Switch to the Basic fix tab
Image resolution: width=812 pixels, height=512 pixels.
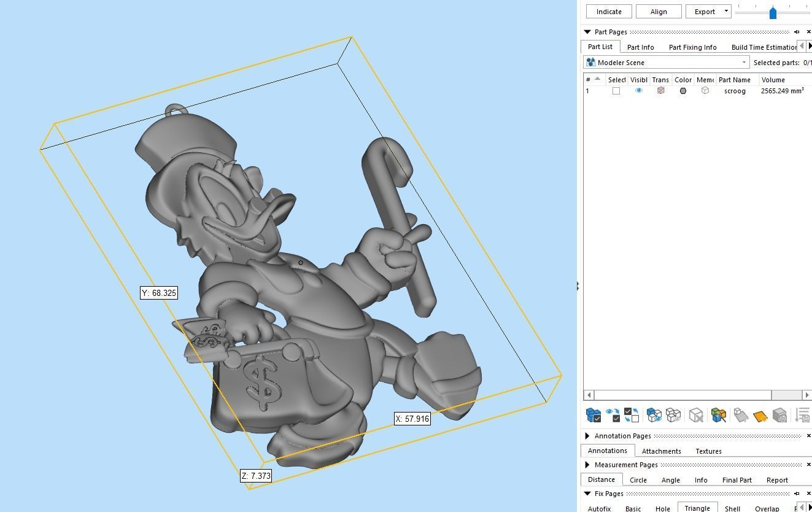[633, 508]
